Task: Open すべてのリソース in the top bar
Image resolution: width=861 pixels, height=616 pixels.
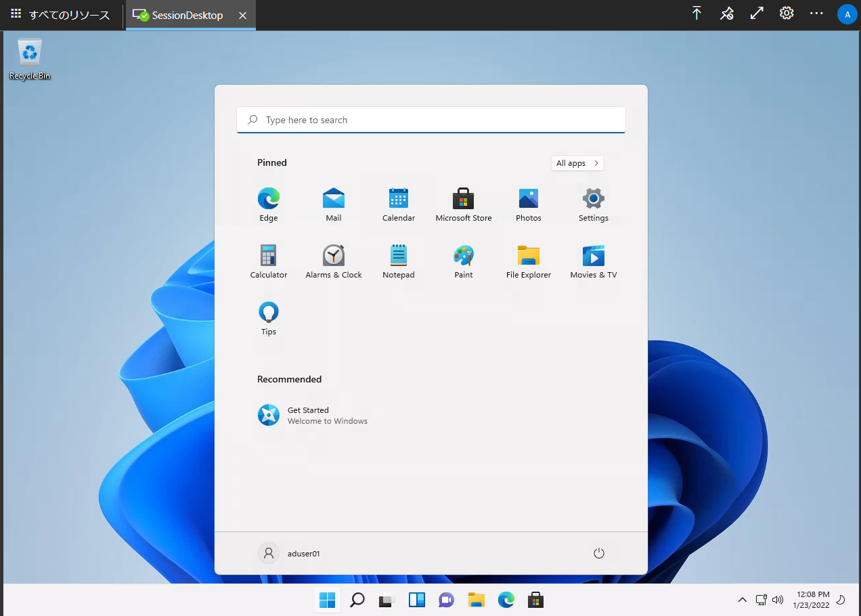Action: pyautogui.click(x=60, y=15)
